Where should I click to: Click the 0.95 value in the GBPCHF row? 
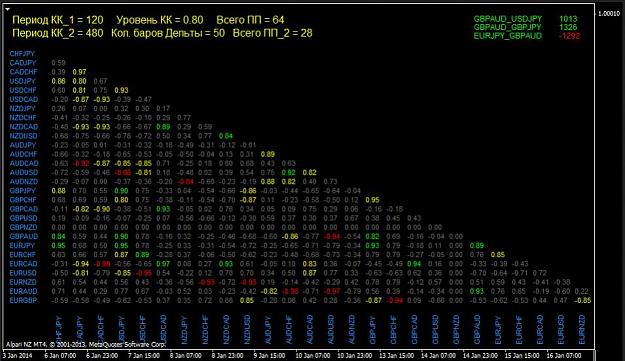(372, 200)
